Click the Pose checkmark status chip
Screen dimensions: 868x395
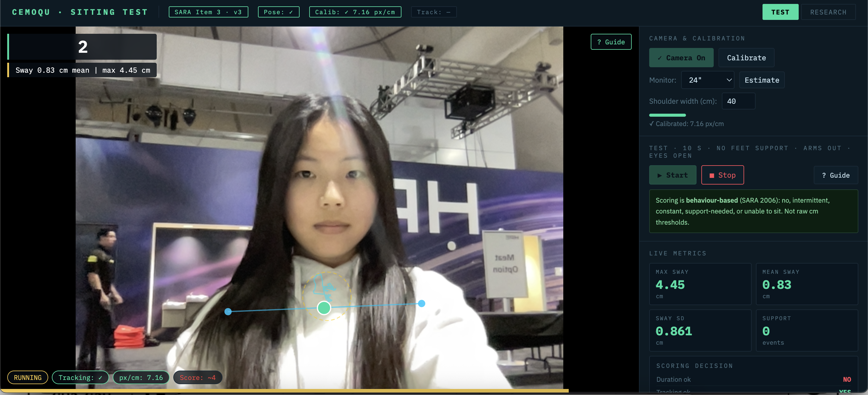[278, 12]
